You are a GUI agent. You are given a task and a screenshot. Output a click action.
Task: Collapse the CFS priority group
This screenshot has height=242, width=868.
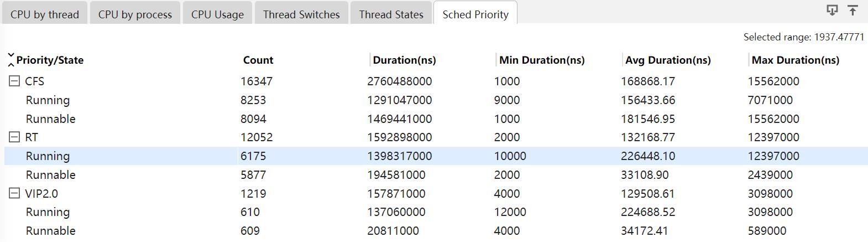pos(14,81)
